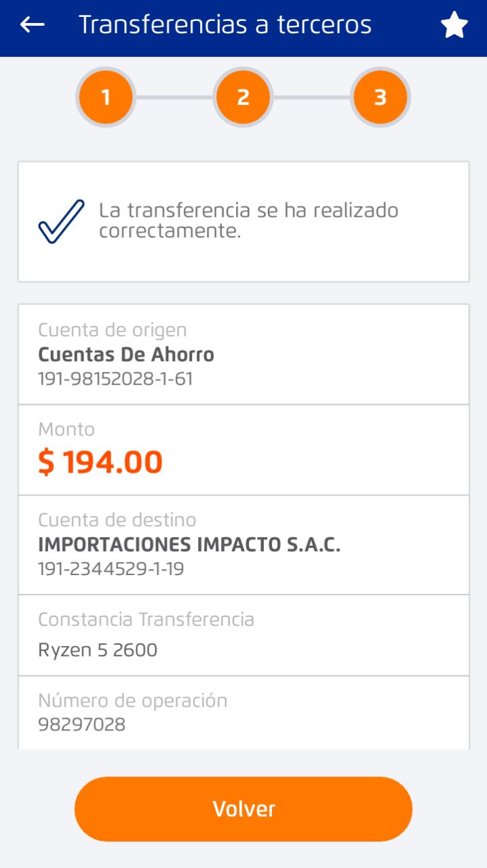Tap the blue success checkmark icon
The image size is (487, 868).
(x=61, y=221)
